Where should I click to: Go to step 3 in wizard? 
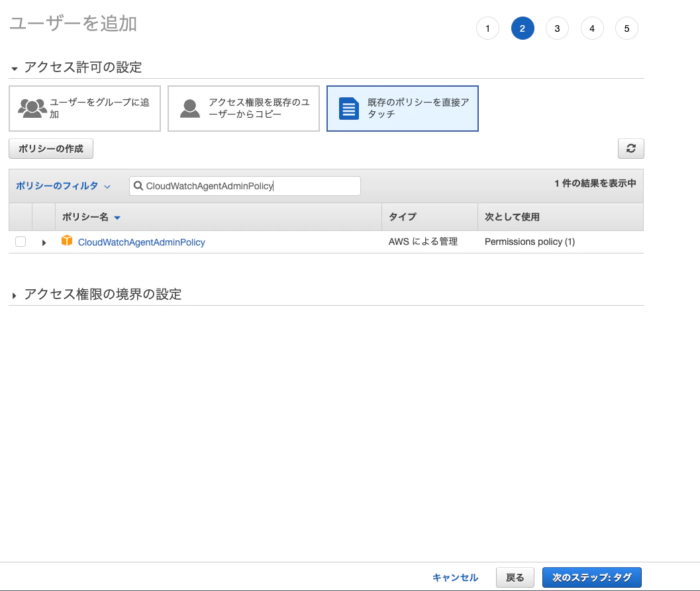click(557, 28)
